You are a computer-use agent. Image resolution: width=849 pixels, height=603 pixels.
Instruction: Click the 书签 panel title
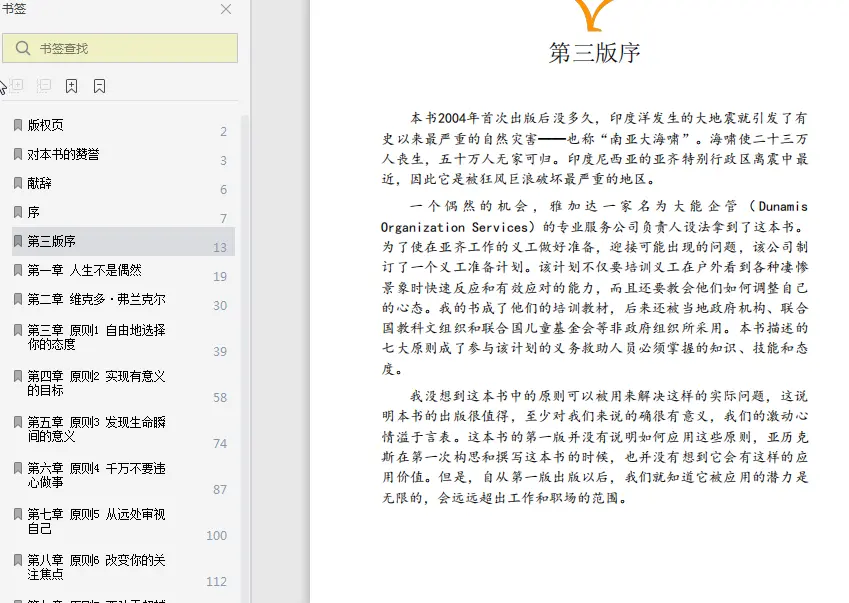pyautogui.click(x=14, y=9)
